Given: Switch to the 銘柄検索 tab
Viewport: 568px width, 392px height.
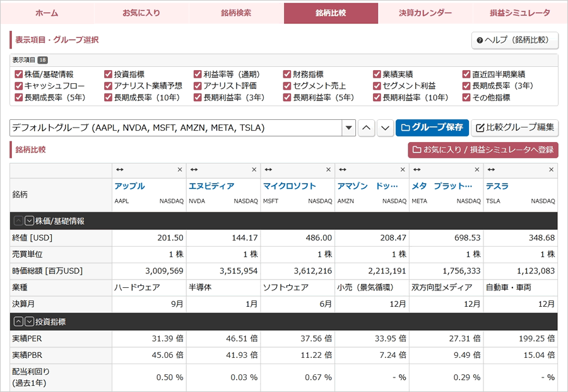Looking at the screenshot, I should 236,13.
